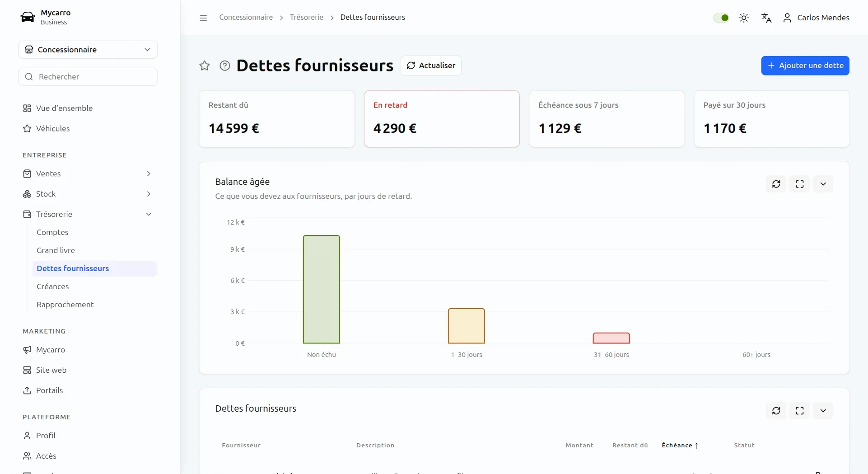Click the green Non échu bar
The width and height of the screenshot is (868, 474).
(322, 289)
